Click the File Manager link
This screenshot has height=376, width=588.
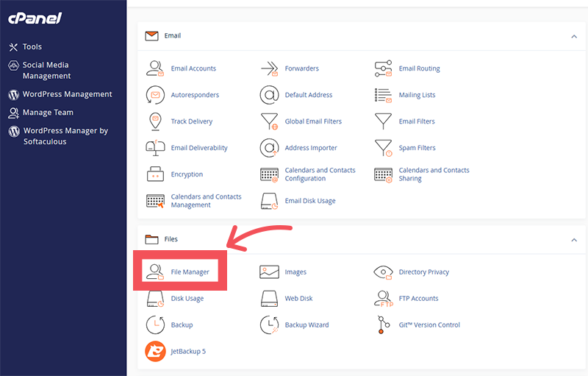190,272
